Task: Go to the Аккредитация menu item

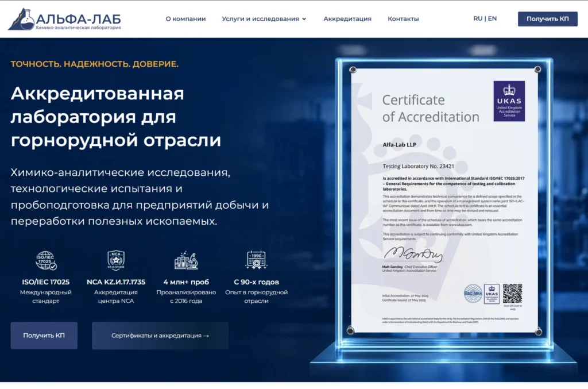Action: point(347,19)
